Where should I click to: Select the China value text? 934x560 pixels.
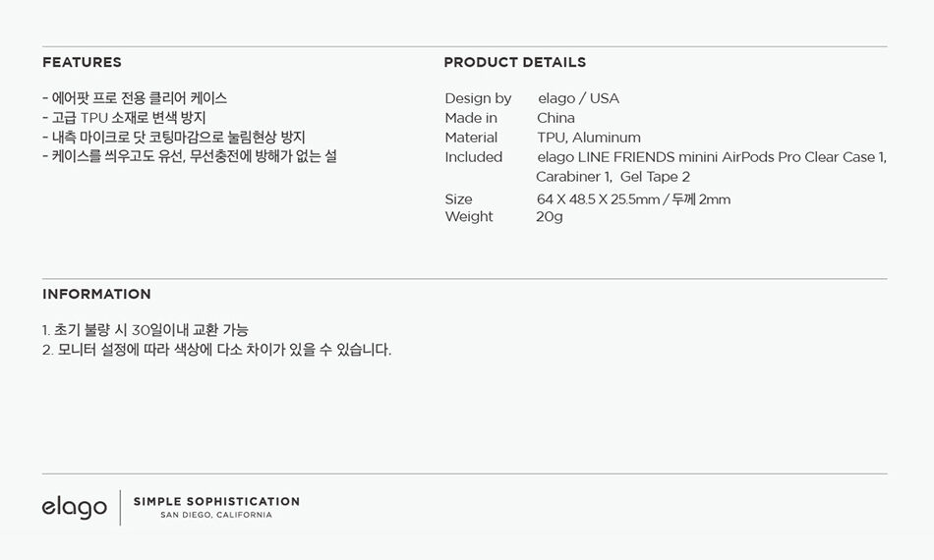point(555,118)
